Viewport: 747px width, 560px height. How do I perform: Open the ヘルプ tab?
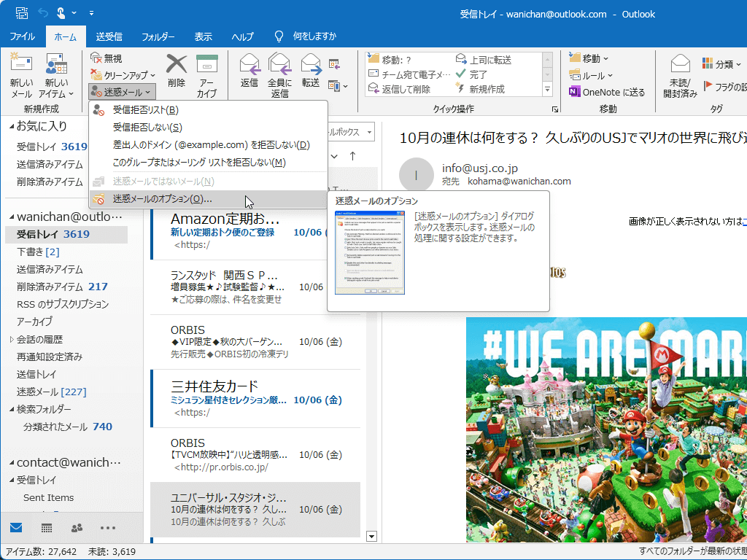(242, 36)
